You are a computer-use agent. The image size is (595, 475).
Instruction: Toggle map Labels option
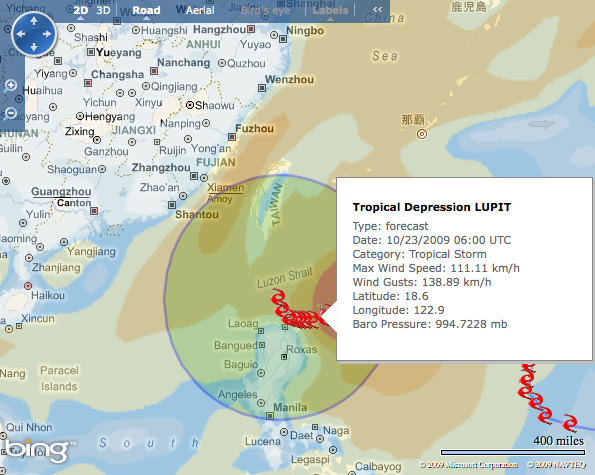click(330, 10)
